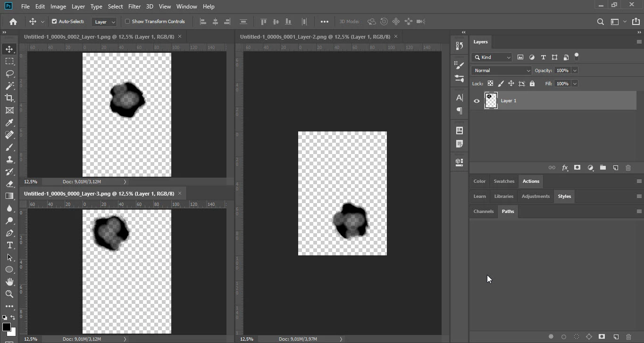Open the Auto-Select Layer dropdown
The height and width of the screenshot is (343, 644).
click(x=104, y=22)
